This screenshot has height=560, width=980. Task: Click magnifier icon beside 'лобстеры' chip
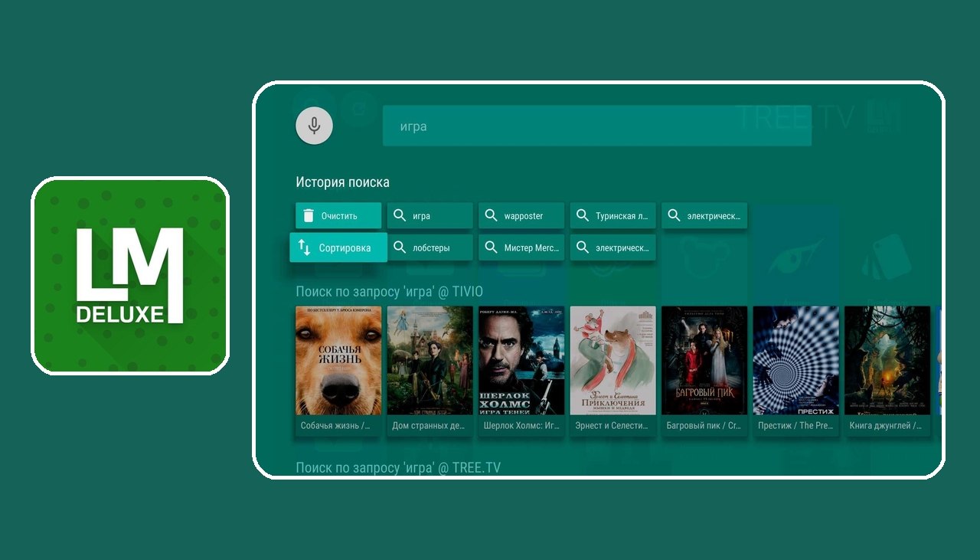click(400, 247)
